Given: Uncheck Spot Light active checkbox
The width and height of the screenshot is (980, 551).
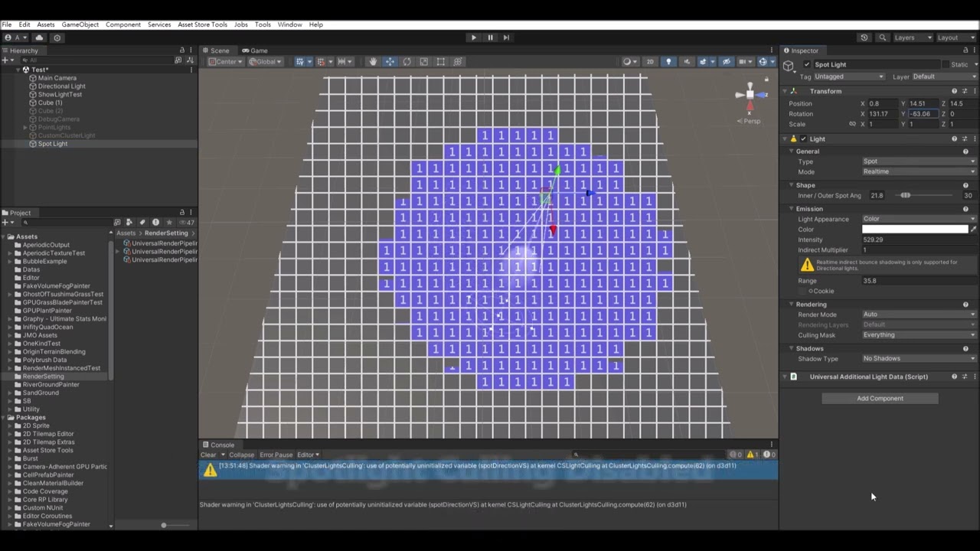Looking at the screenshot, I should tap(806, 65).
